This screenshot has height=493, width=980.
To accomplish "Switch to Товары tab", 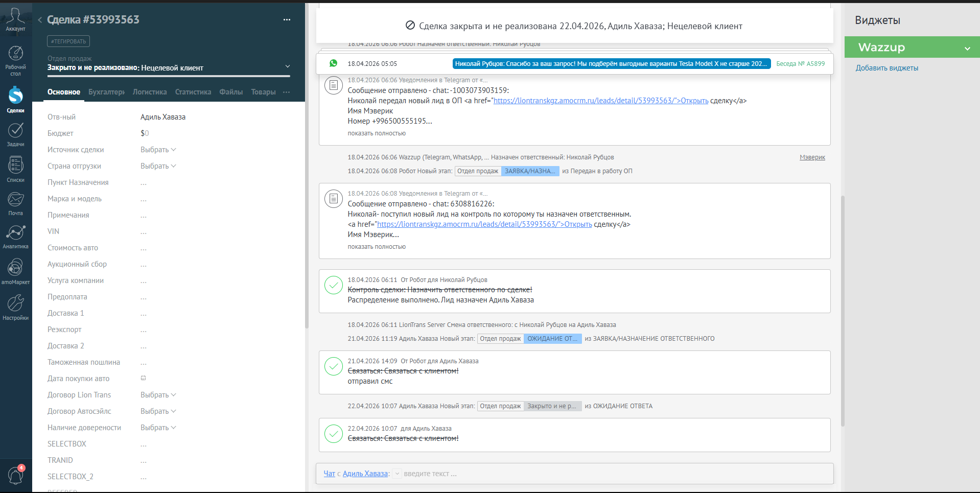I will point(263,92).
